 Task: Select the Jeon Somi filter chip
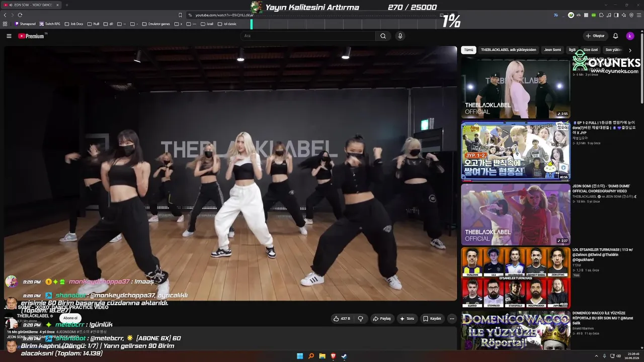(552, 50)
